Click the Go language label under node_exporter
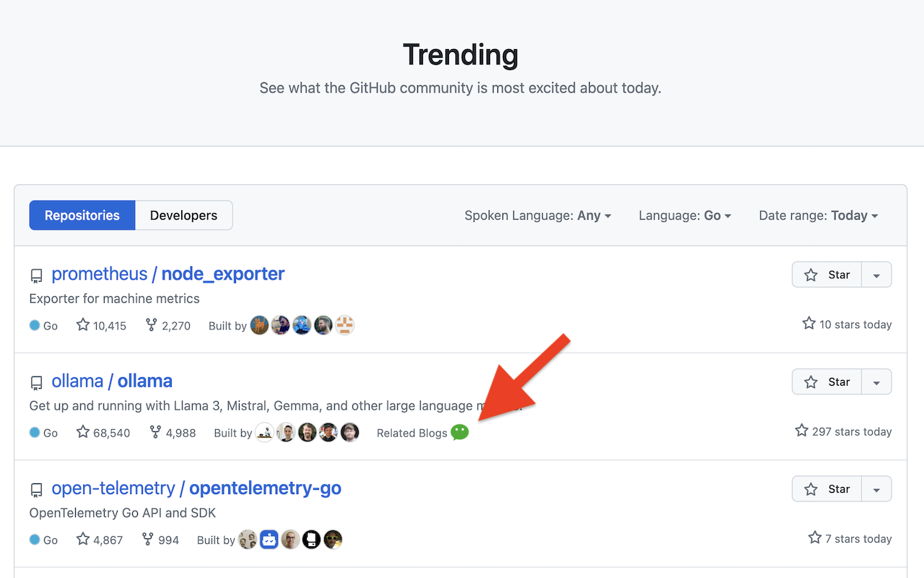 coord(43,326)
